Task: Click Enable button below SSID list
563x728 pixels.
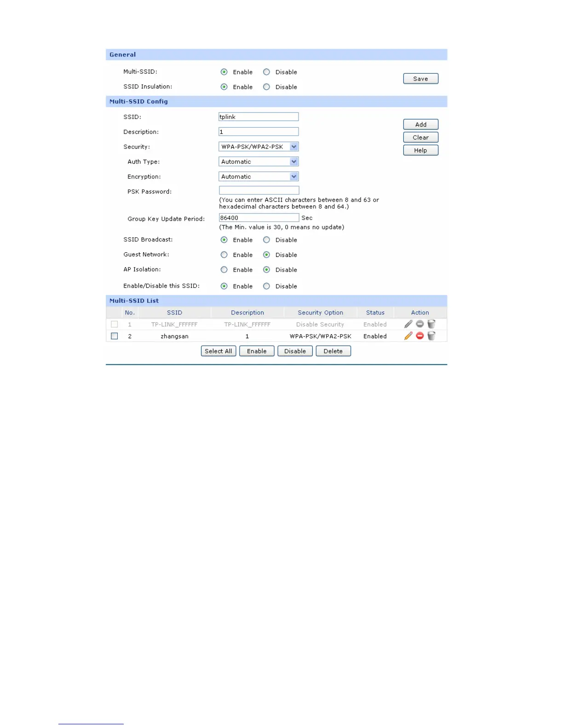Action: (x=257, y=351)
